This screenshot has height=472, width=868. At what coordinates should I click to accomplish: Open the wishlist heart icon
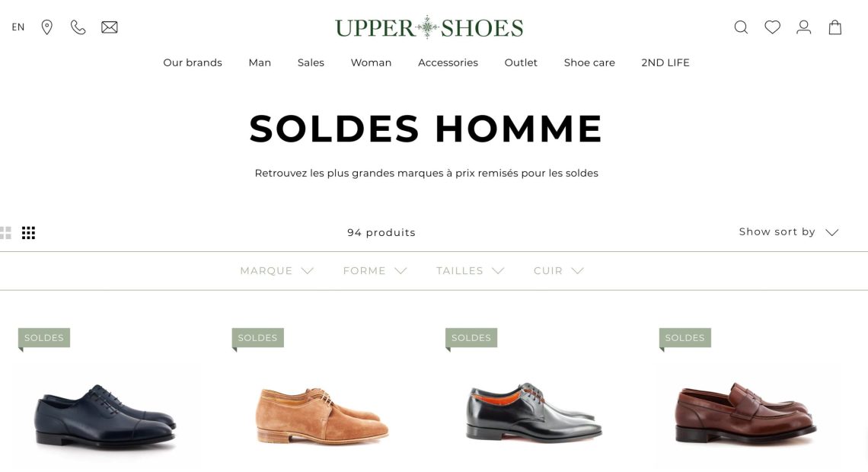point(772,27)
